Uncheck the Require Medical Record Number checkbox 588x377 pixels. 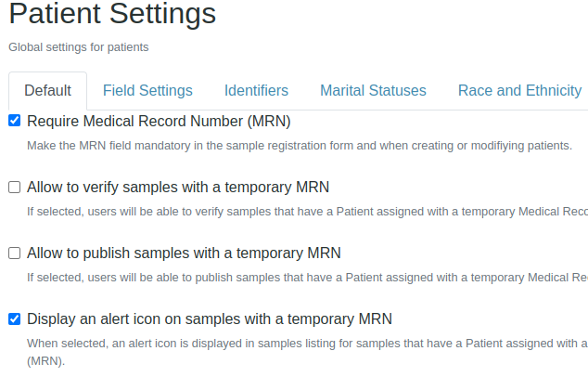click(14, 120)
